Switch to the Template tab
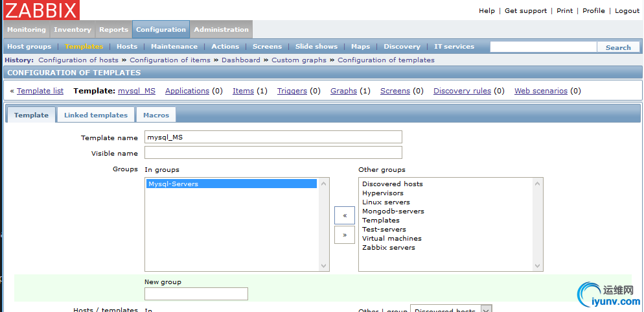This screenshot has height=312, width=644. pos(31,115)
